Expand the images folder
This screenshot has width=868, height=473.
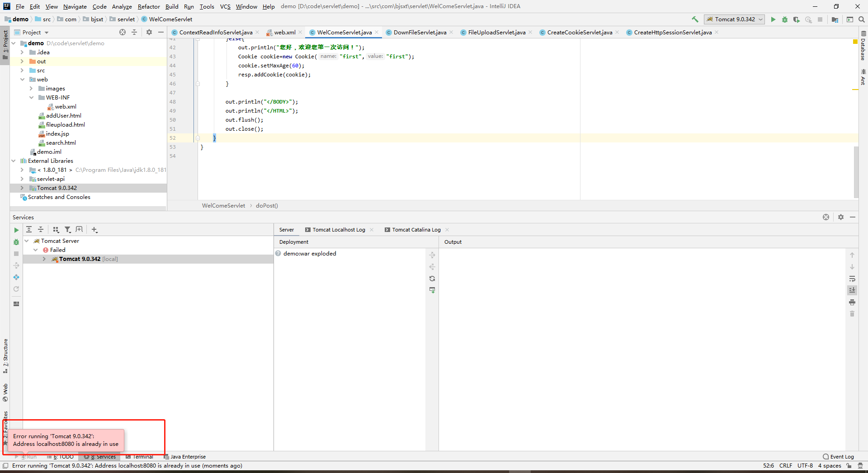[x=31, y=89]
